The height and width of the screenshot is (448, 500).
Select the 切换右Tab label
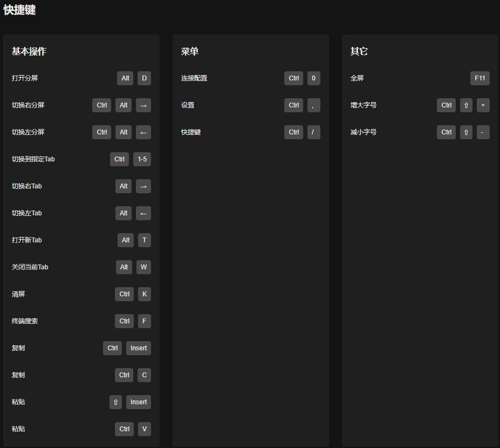[x=27, y=186]
